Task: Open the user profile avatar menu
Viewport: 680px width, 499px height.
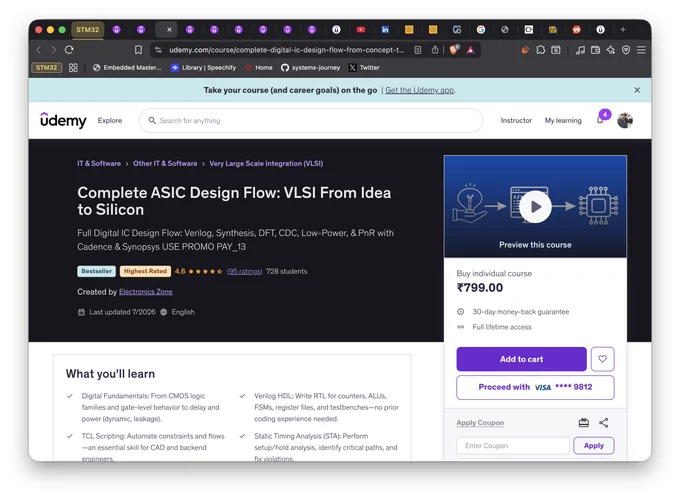Action: point(625,120)
